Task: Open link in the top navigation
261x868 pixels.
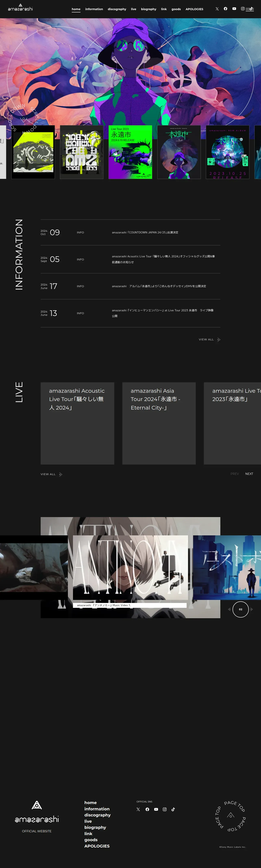Action: [164, 9]
